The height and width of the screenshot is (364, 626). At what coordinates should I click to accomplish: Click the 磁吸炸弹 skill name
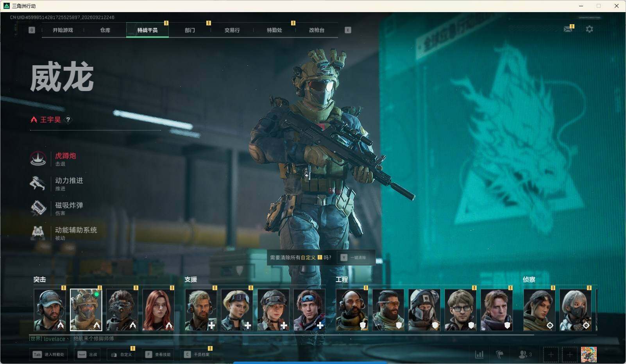pos(69,205)
